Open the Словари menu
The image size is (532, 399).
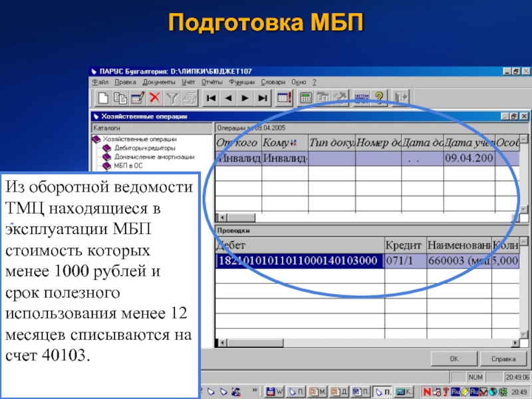(273, 82)
